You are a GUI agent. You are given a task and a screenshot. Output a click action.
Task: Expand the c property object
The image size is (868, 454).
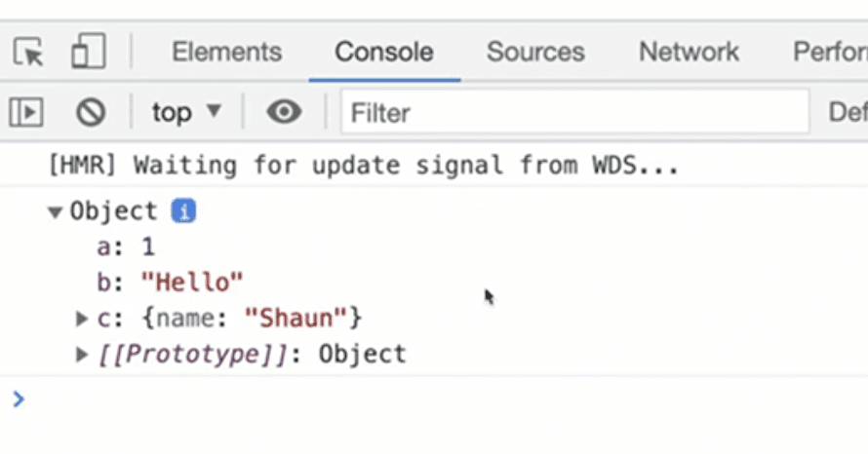81,318
